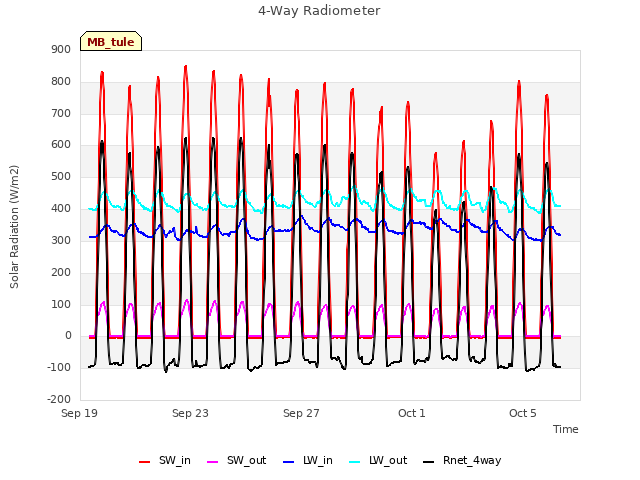Click the blue LW_in legend swatch
Viewport: 640px width, 480px height.
[x=288, y=462]
